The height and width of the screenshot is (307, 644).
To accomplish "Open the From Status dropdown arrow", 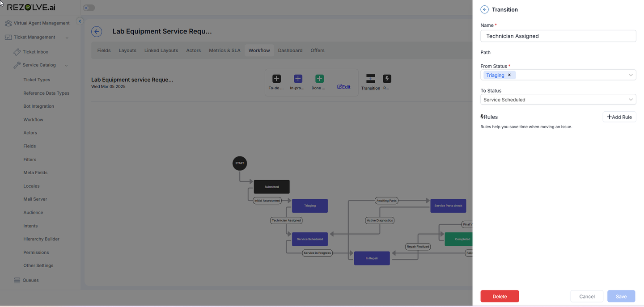I will click(x=631, y=75).
